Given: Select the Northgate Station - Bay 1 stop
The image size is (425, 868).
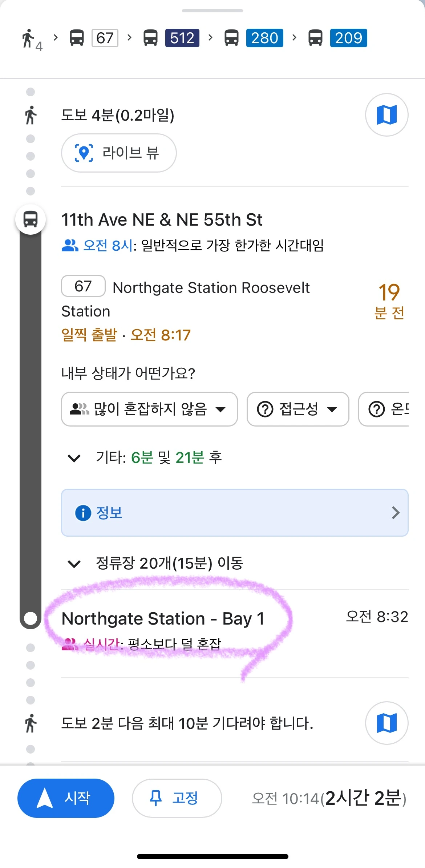Looking at the screenshot, I should click(x=163, y=618).
